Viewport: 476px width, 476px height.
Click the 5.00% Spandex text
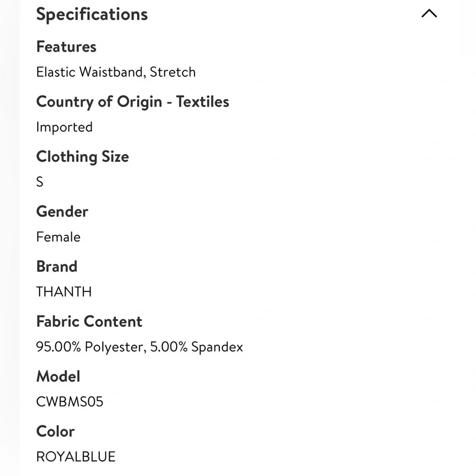click(197, 347)
